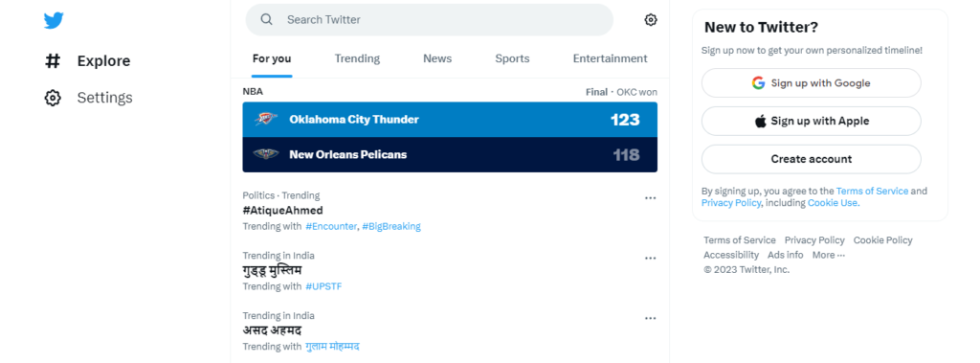Focus the Search Twitter input field
This screenshot has height=363, width=980.
tap(430, 19)
